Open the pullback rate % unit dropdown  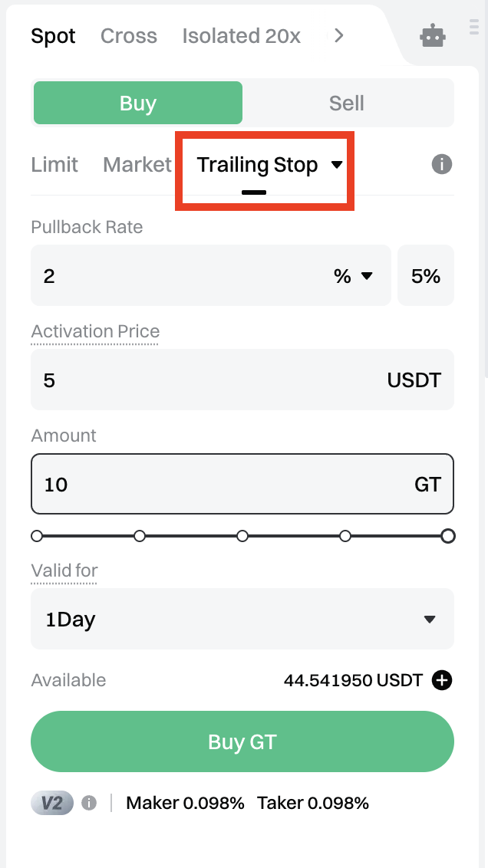tap(354, 276)
